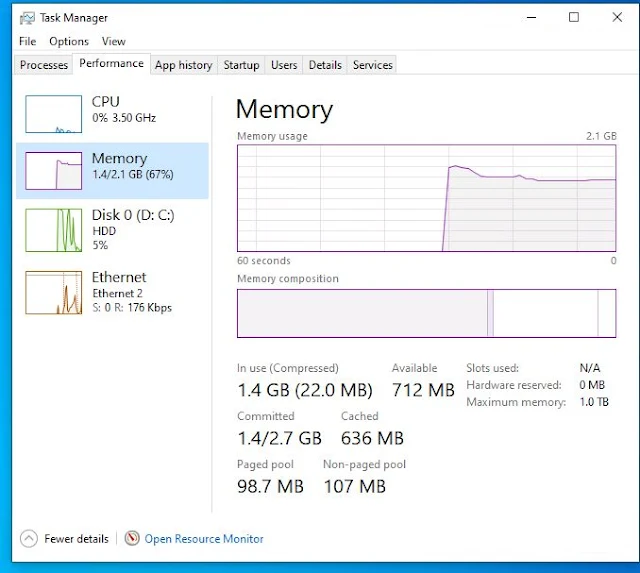Open the Details tab
This screenshot has width=640, height=573.
(325, 65)
